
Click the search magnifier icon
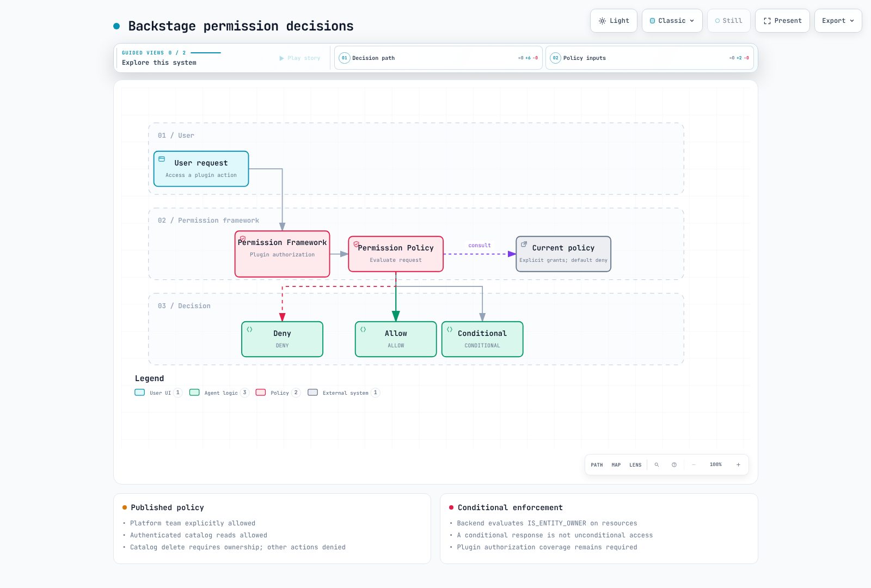(x=657, y=465)
